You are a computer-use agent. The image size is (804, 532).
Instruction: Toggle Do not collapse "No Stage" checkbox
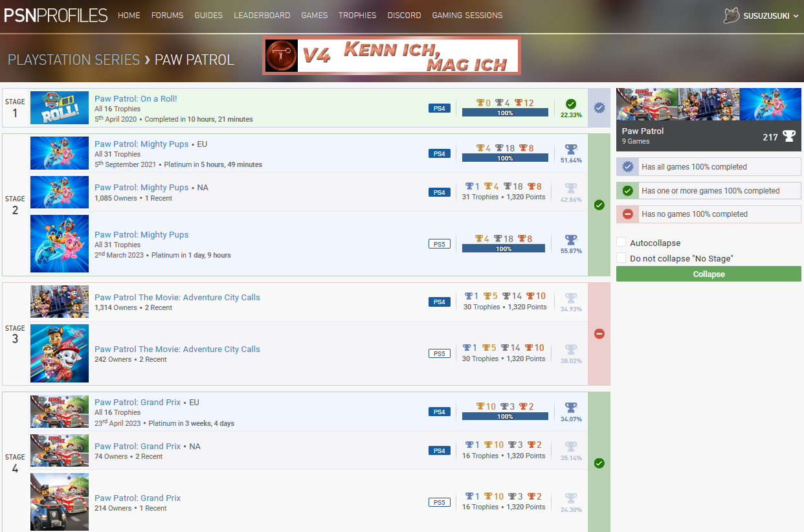(621, 258)
